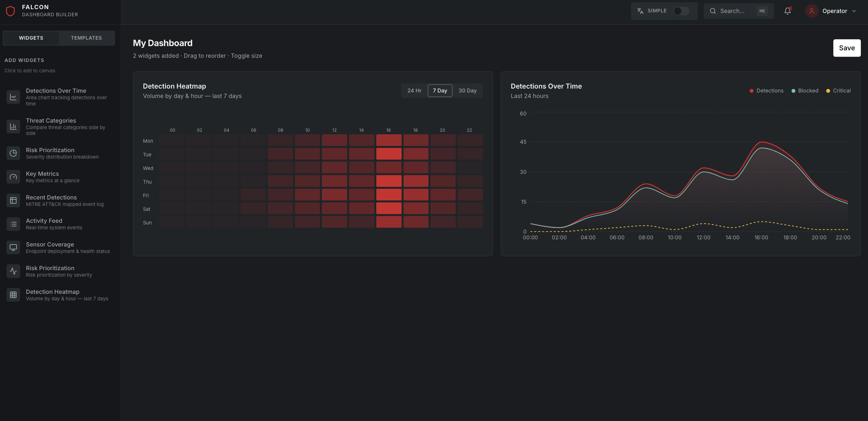
Task: Click the Sensor Coverage monitor icon
Action: click(13, 248)
